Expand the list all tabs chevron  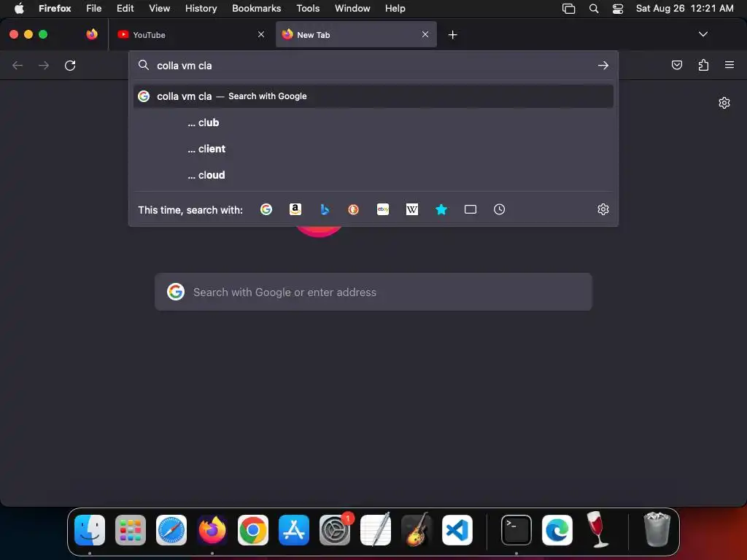(x=703, y=34)
